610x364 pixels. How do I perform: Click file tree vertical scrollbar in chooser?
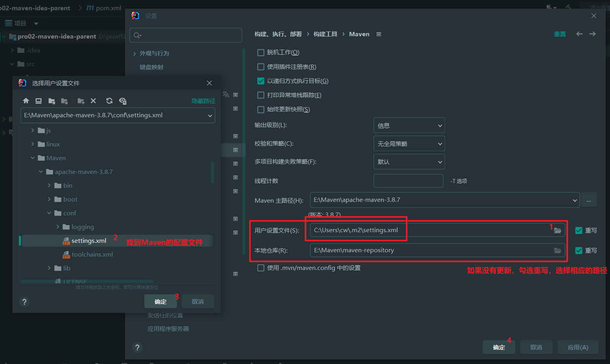tap(213, 172)
